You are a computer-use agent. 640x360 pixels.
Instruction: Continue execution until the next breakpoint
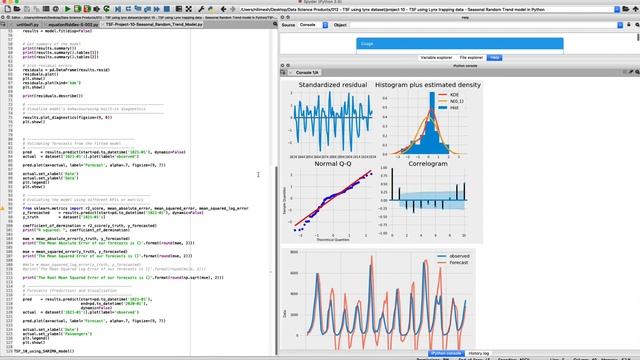click(157, 9)
